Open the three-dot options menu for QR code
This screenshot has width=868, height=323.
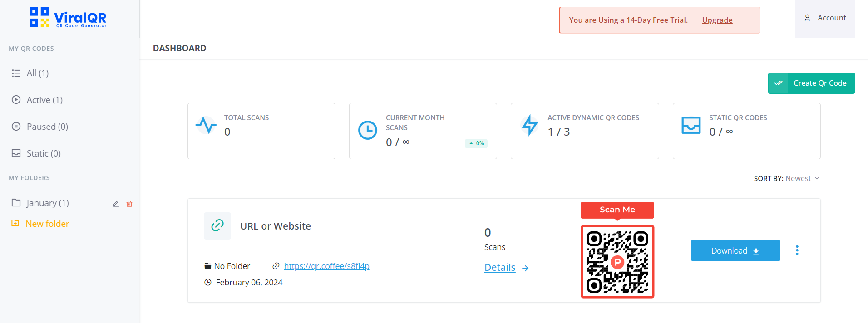point(797,250)
